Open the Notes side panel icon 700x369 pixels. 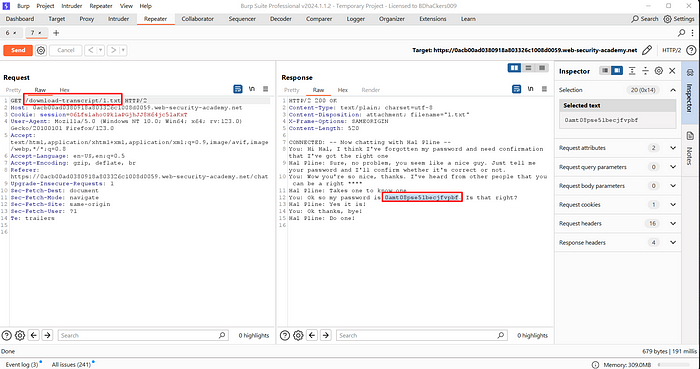[690, 136]
